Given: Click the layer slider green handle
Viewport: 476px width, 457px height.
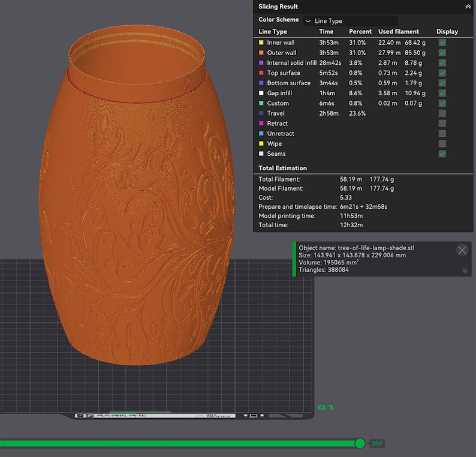Looking at the screenshot, I should (x=360, y=443).
